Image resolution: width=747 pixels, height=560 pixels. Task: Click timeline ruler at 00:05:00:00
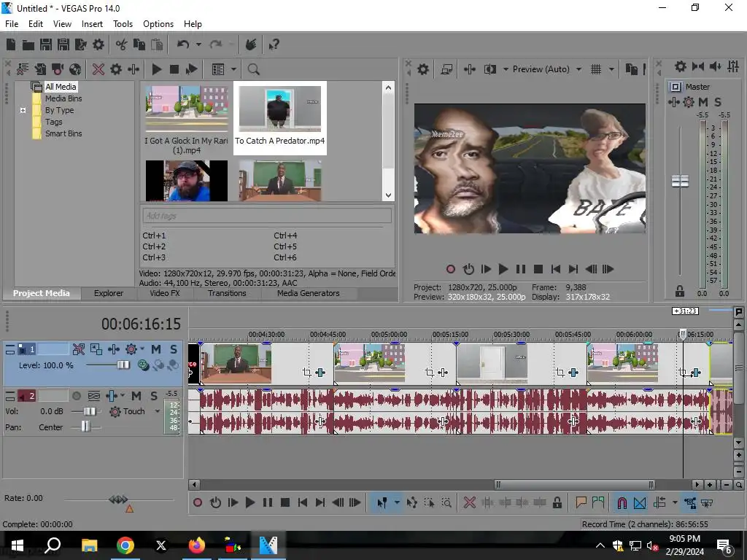pyautogui.click(x=389, y=334)
